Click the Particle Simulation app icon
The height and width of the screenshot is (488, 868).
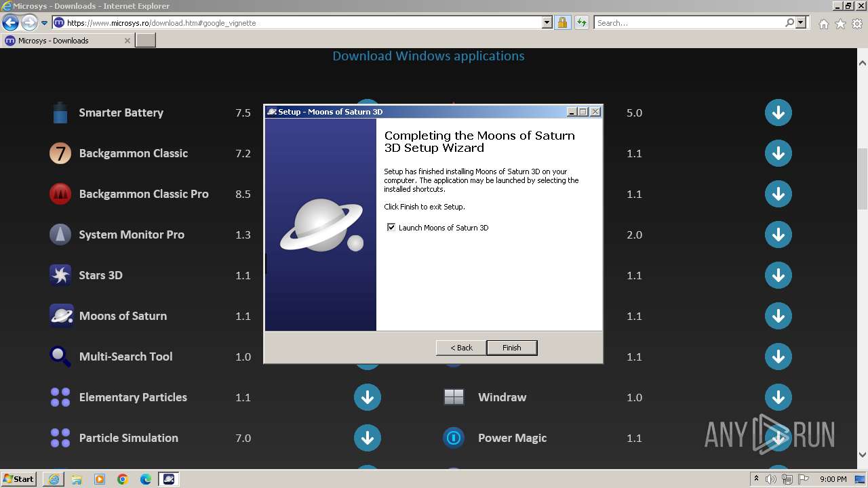pos(60,438)
